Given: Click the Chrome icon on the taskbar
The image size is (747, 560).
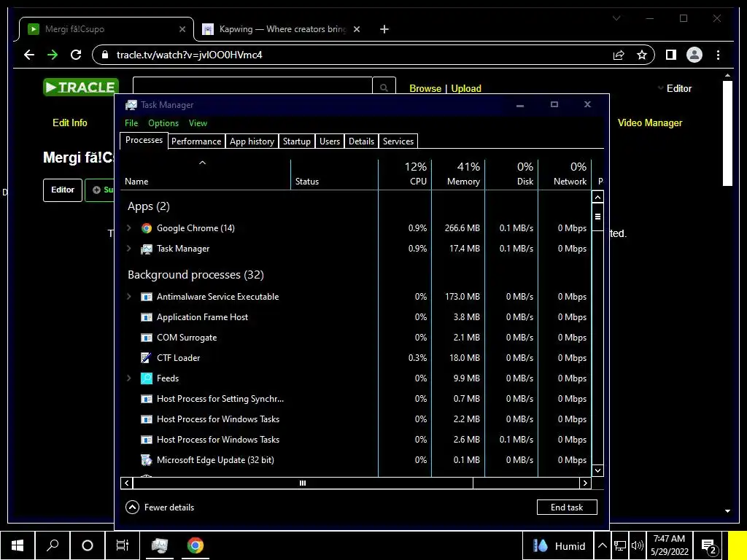Looking at the screenshot, I should tap(195, 545).
